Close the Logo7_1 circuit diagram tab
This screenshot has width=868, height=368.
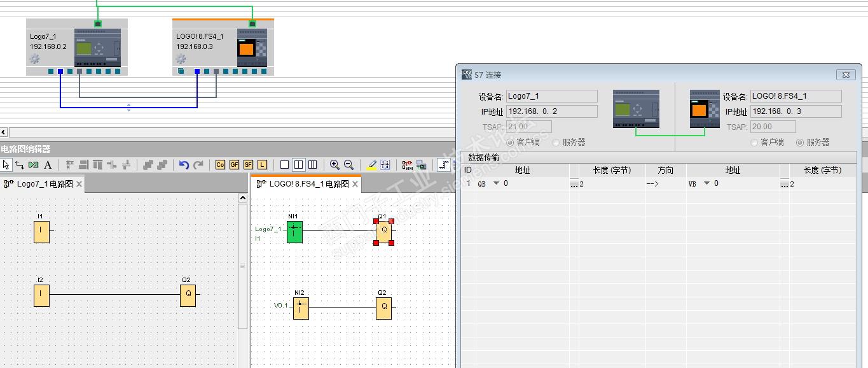[79, 184]
